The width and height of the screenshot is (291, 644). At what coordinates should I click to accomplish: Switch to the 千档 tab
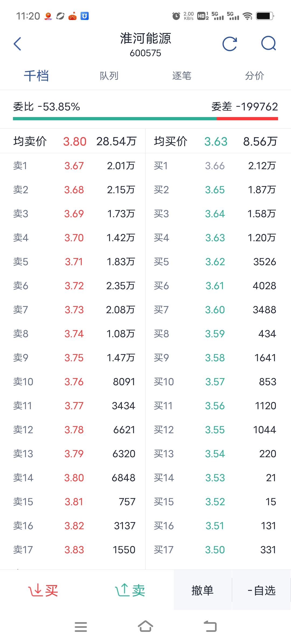tap(36, 76)
